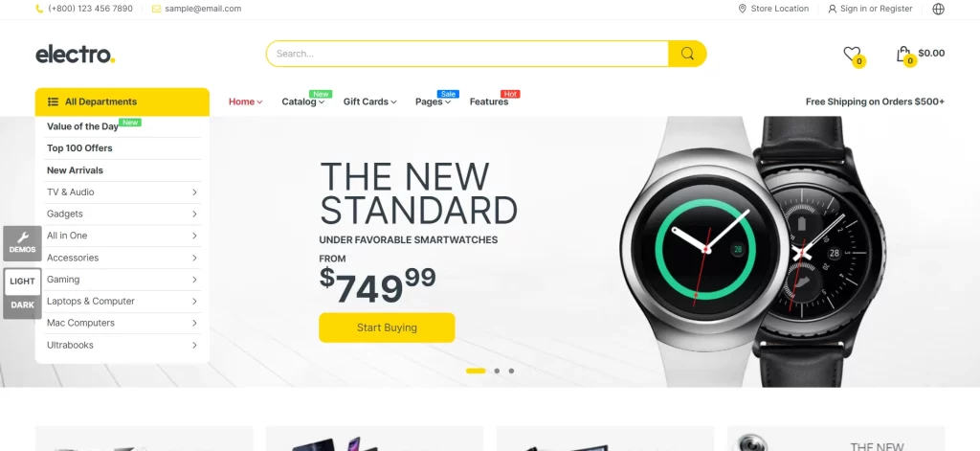The width and height of the screenshot is (980, 451).
Task: Open the Pages dropdown menu
Action: pos(433,101)
